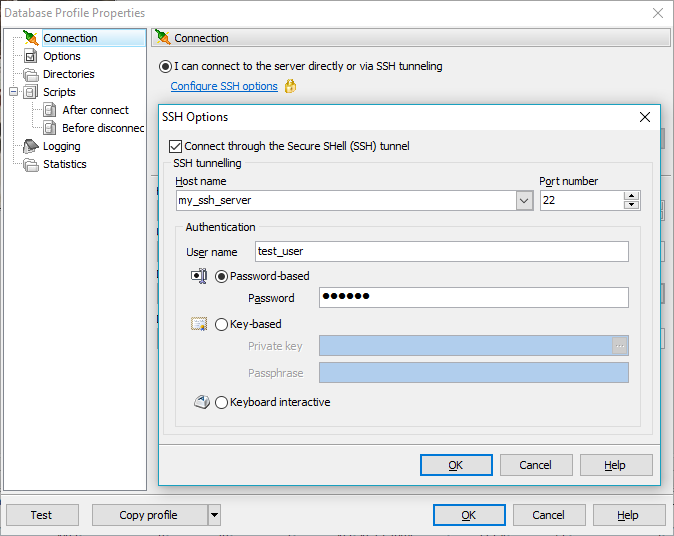Image resolution: width=674 pixels, height=536 pixels.
Task: Select the Connection item in the tree
Action: click(70, 38)
